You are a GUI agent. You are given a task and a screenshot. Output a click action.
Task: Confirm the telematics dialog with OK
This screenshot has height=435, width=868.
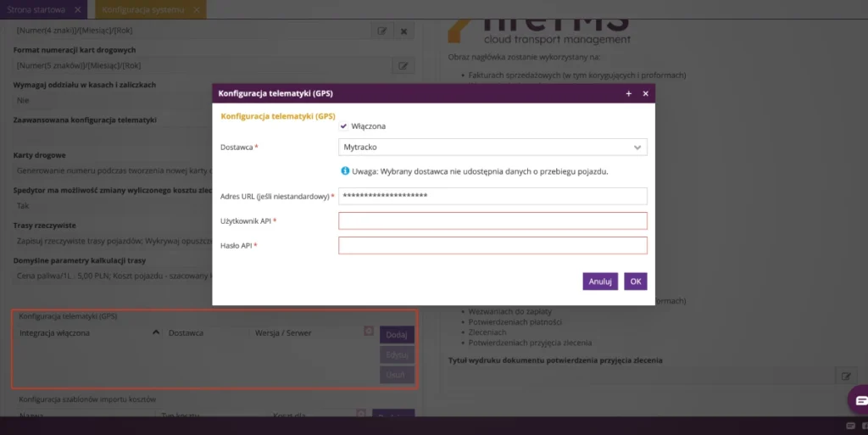tap(636, 282)
